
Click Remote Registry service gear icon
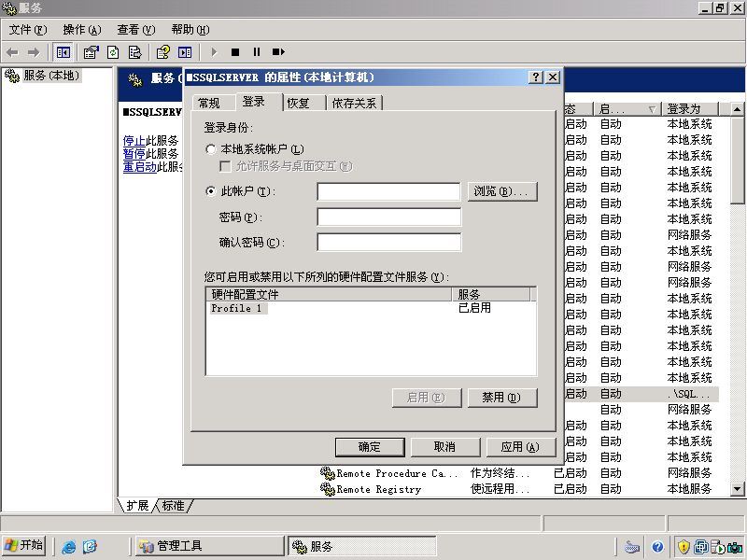[x=328, y=488]
